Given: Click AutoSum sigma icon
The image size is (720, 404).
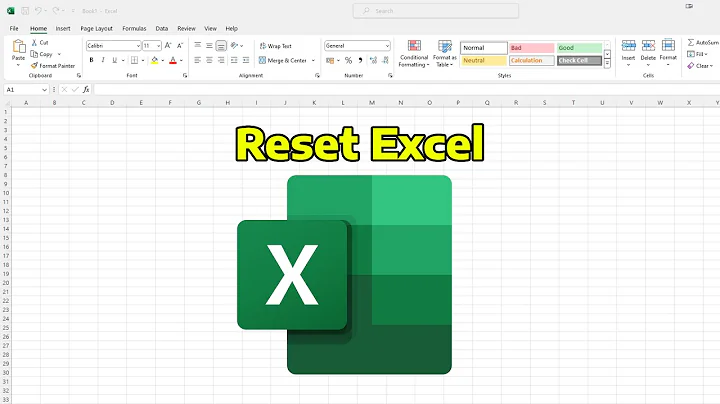Looking at the screenshot, I should point(691,42).
